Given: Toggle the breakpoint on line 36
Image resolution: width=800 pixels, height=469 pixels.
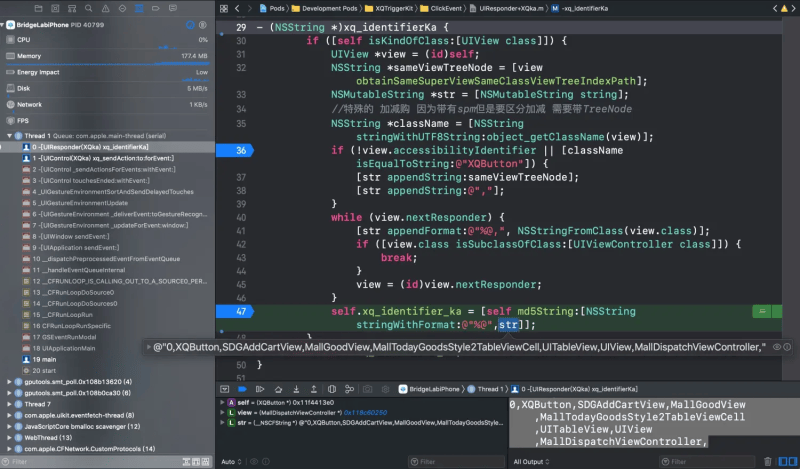Looking at the screenshot, I should point(236,150).
